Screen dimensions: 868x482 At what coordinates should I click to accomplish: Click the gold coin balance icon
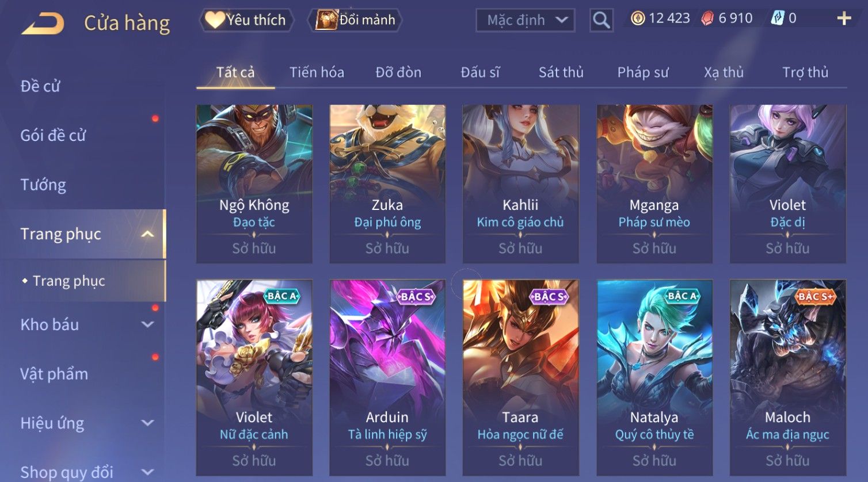(x=638, y=18)
